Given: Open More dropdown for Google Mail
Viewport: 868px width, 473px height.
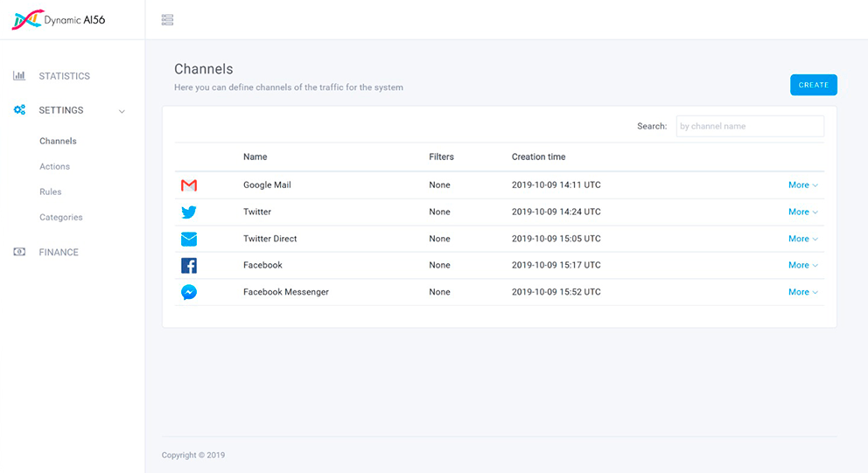Looking at the screenshot, I should [x=802, y=185].
